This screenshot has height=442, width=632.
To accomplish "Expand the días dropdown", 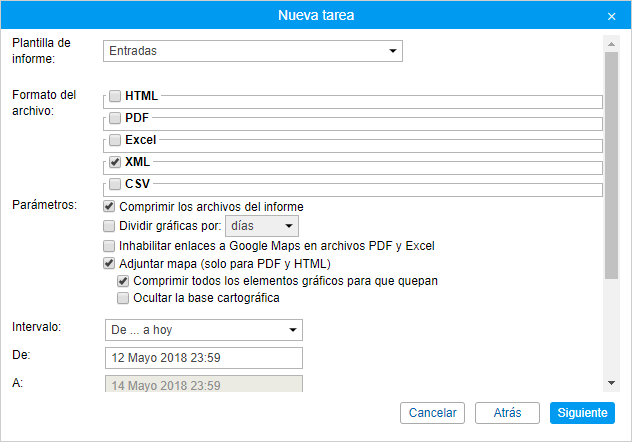I will (262, 226).
